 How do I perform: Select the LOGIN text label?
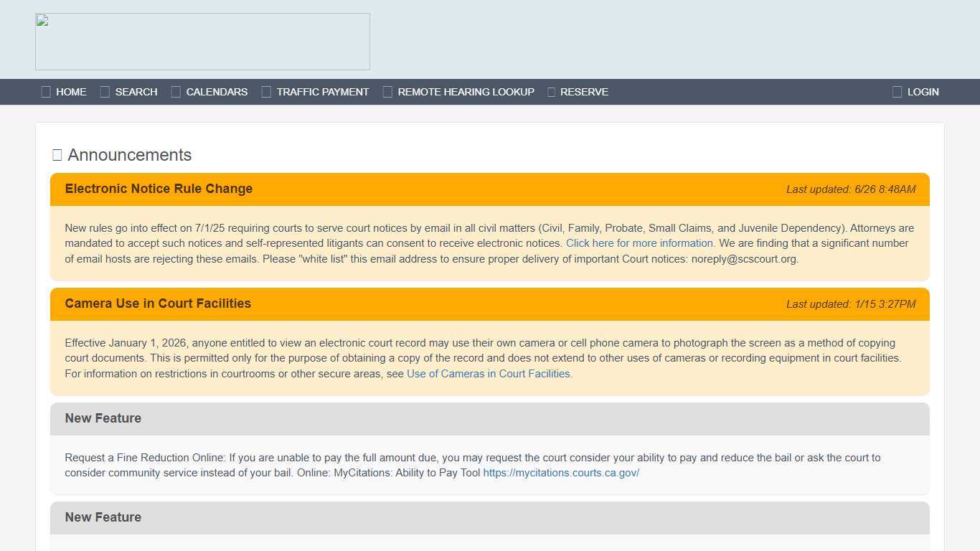coord(923,92)
